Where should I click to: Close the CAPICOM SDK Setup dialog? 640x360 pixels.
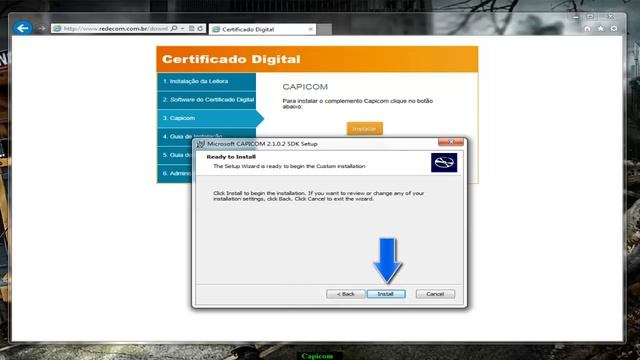tap(451, 142)
